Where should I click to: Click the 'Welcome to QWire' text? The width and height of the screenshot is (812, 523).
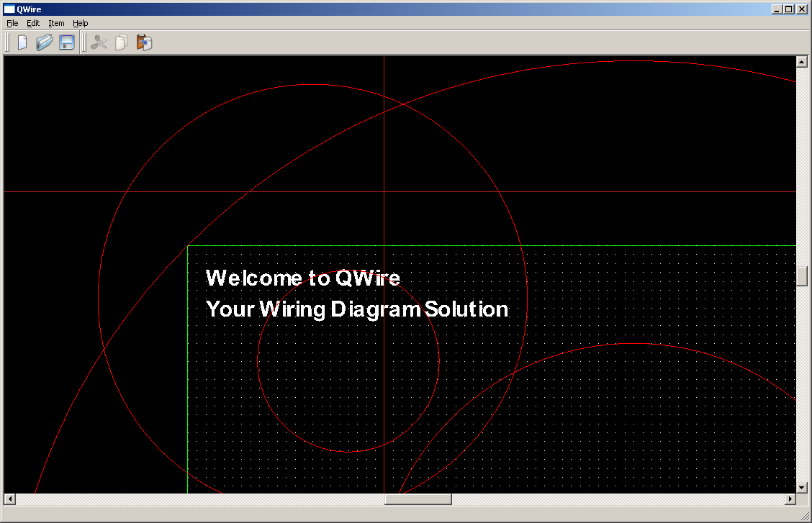[x=303, y=278]
